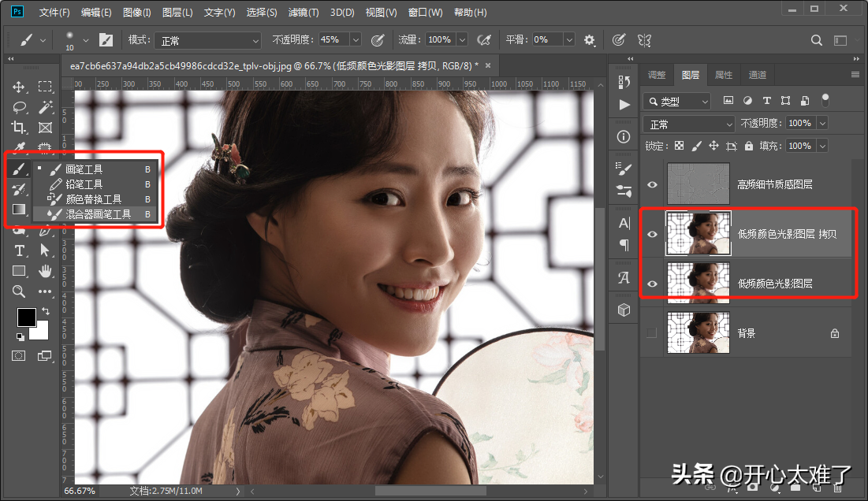Select the Hand tool

[x=45, y=271]
